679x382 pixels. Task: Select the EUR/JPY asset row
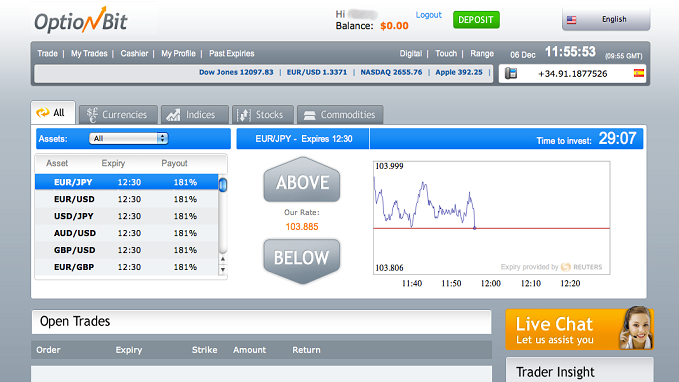pos(126,182)
